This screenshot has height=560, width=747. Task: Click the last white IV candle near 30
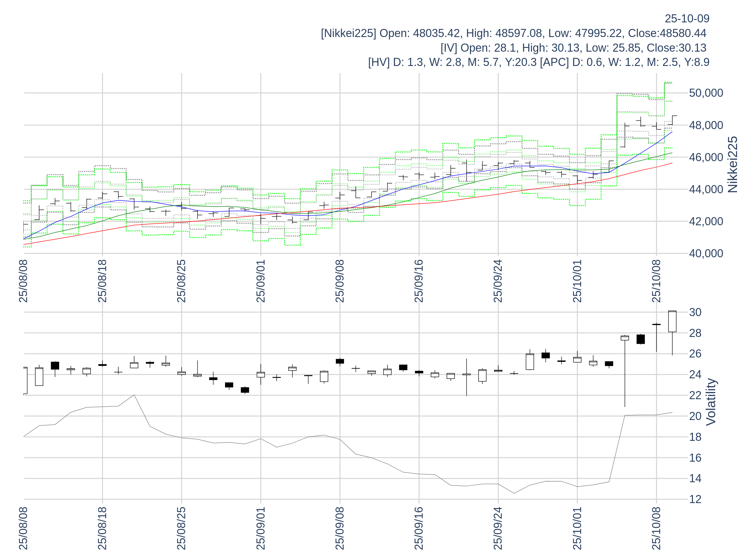pyautogui.click(x=672, y=321)
